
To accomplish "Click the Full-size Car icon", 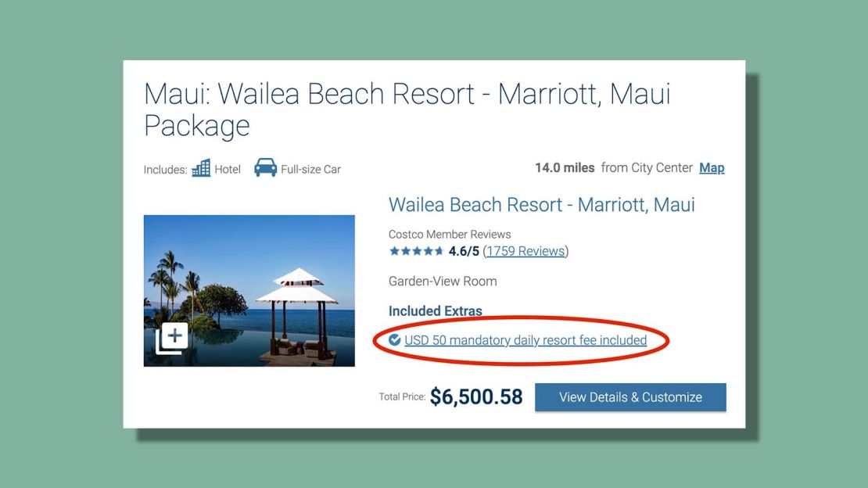I will 266,167.
